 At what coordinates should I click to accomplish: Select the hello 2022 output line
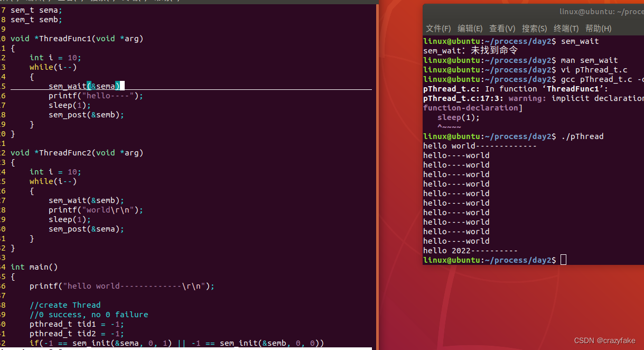[x=465, y=250]
